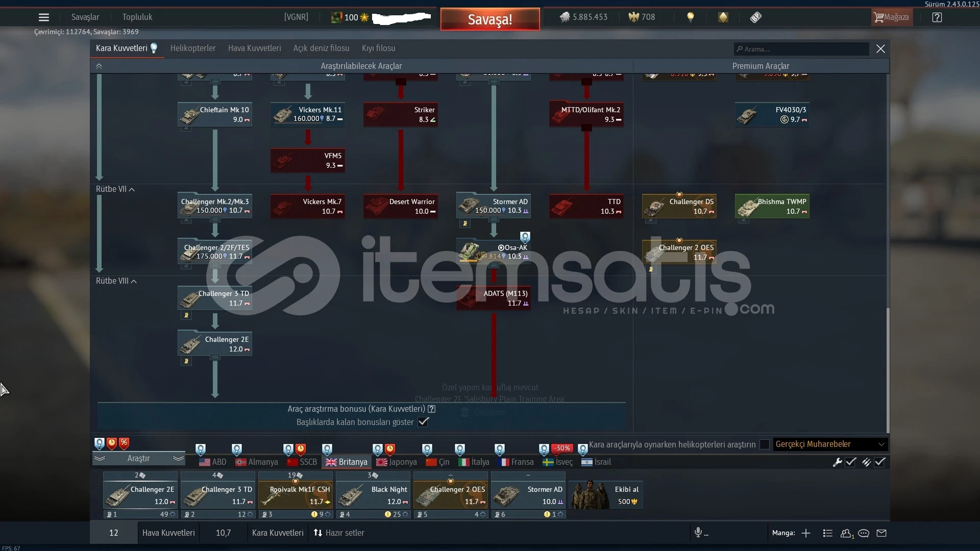Screen dimensions: 980x551
Task: Select Chieftain Mk 10 in the tree
Action: point(215,115)
